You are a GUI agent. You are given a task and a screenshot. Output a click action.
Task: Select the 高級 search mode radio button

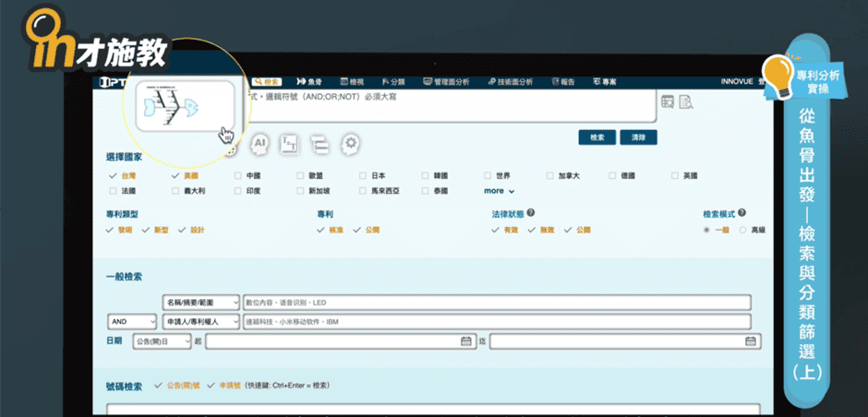click(x=743, y=230)
